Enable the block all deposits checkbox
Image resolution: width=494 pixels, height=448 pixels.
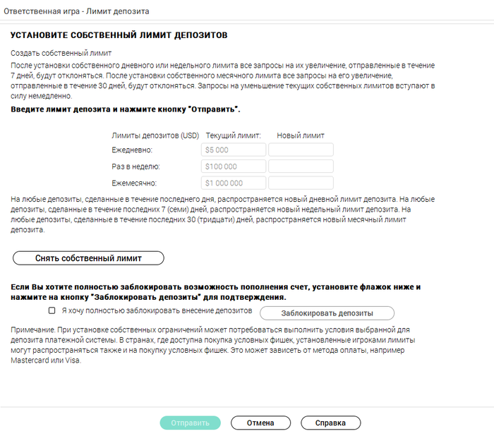tap(52, 310)
